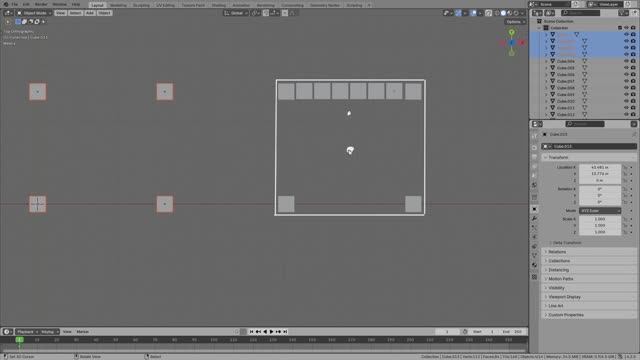This screenshot has width=640, height=360.
Task: Expand the Viewport Display panel
Action: (x=589, y=297)
